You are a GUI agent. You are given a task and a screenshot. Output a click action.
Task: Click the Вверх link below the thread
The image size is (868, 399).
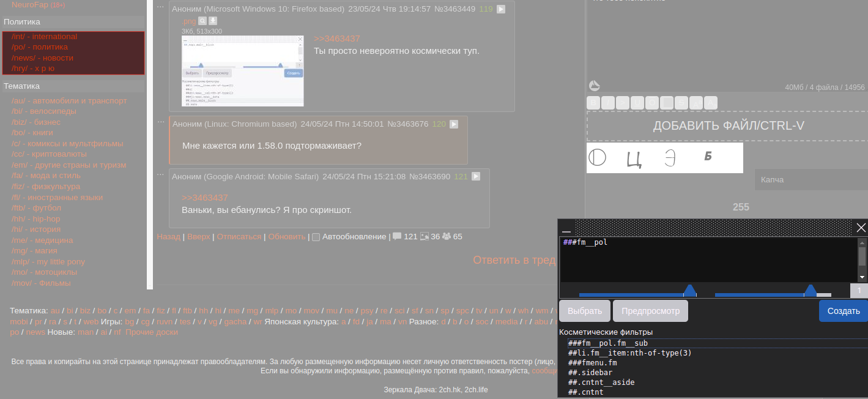point(198,237)
